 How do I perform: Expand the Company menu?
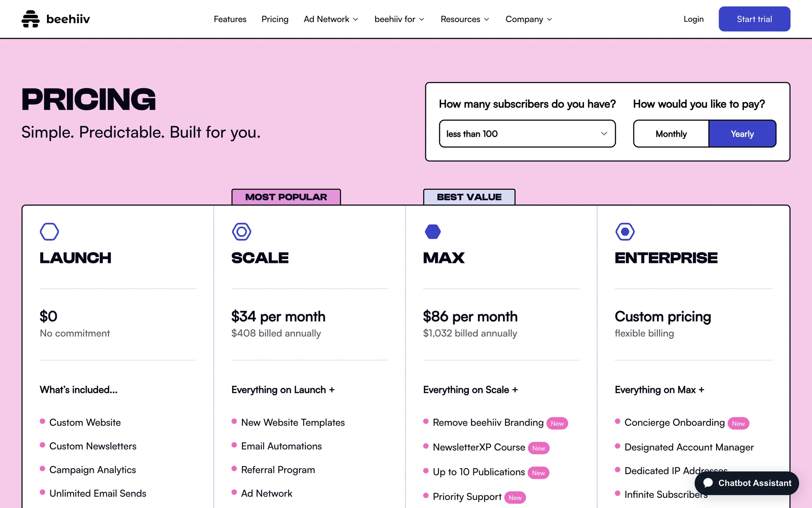coord(529,19)
